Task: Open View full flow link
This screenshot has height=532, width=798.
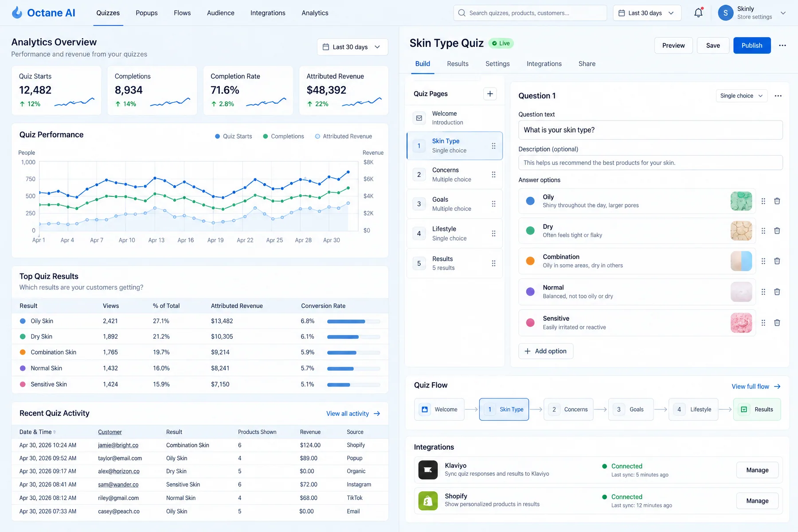Action: click(756, 387)
